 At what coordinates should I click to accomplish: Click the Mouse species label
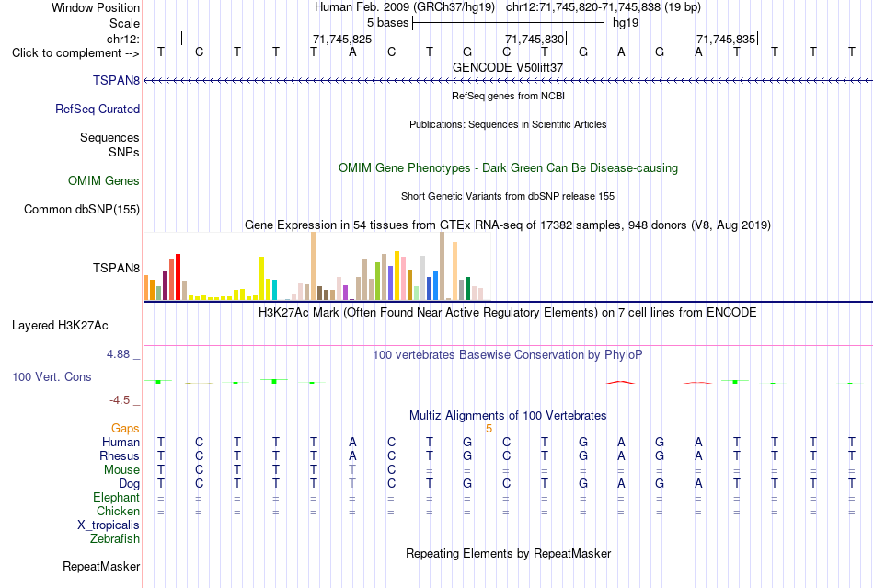pos(121,470)
